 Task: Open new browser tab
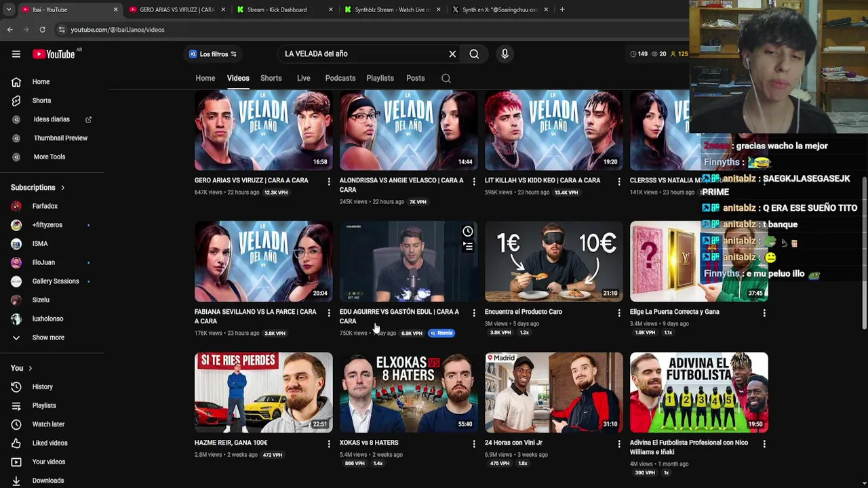pos(562,9)
